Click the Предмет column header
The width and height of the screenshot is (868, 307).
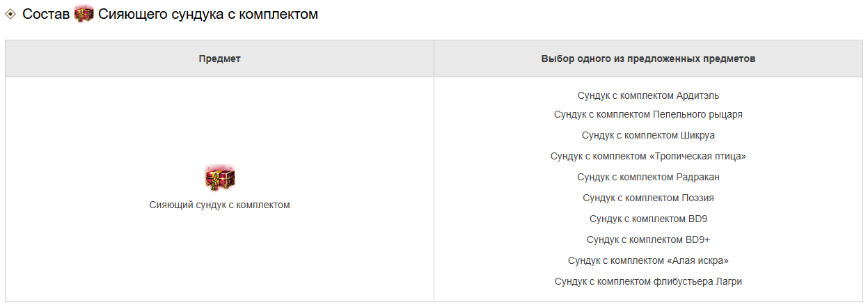(x=219, y=58)
